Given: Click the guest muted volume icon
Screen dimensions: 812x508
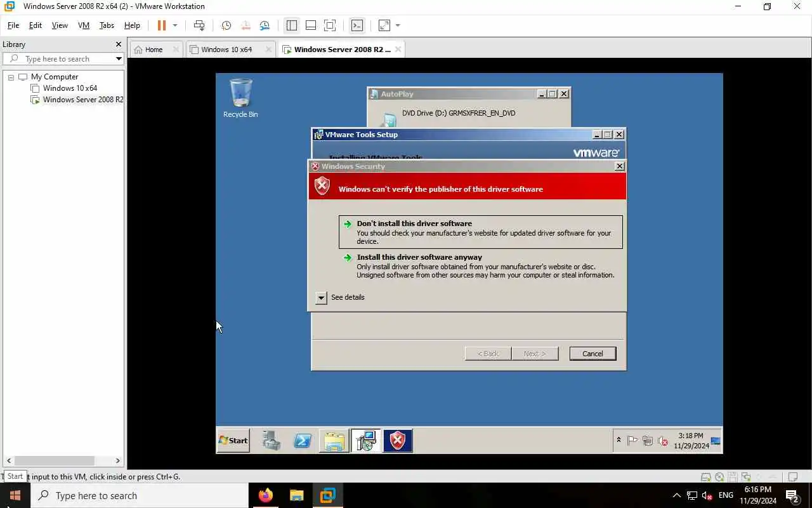Looking at the screenshot, I should tap(663, 441).
